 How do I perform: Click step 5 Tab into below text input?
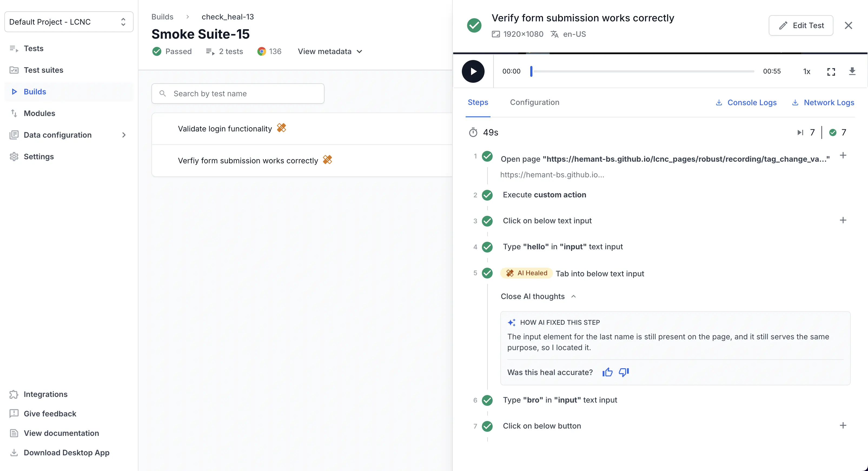point(600,274)
